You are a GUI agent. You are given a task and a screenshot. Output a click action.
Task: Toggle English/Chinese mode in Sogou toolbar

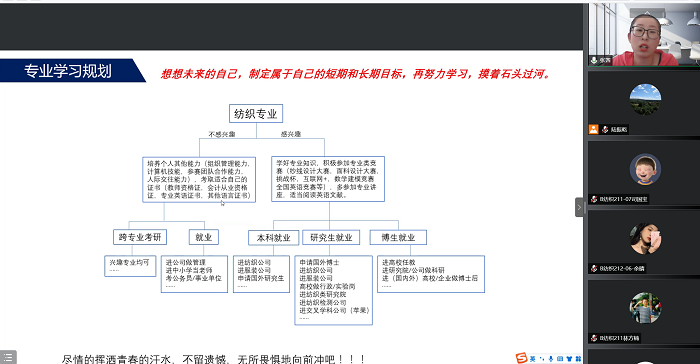(x=532, y=359)
